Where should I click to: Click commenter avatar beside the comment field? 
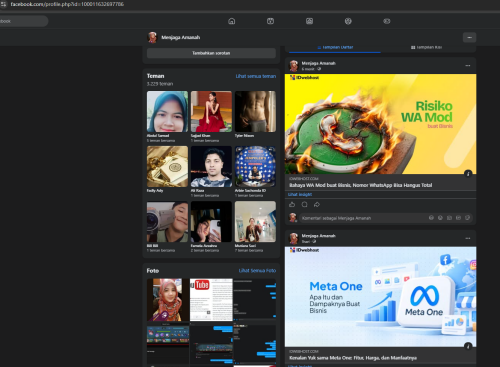(293, 218)
